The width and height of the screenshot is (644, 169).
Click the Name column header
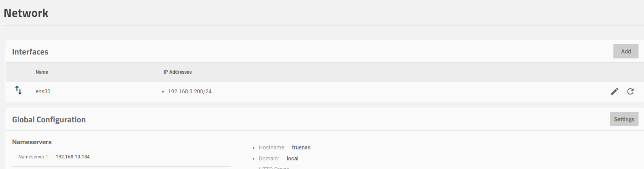pyautogui.click(x=42, y=72)
